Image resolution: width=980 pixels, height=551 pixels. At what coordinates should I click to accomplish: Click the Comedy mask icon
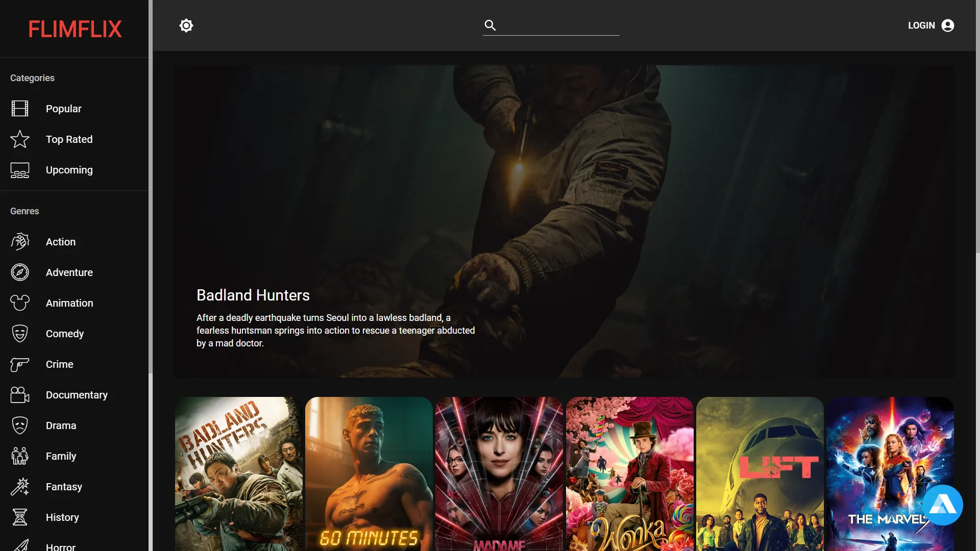coord(20,334)
